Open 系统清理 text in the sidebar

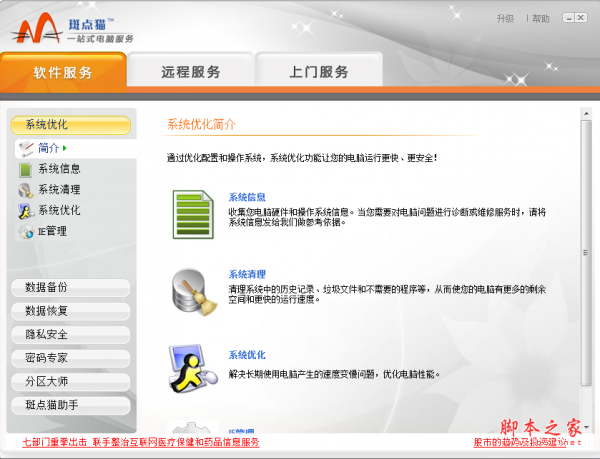point(59,189)
